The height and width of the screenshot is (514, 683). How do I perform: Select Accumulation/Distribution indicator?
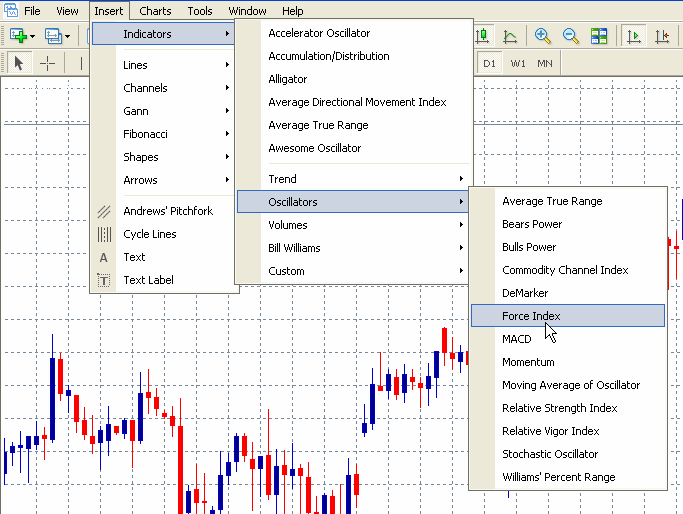coord(353,56)
